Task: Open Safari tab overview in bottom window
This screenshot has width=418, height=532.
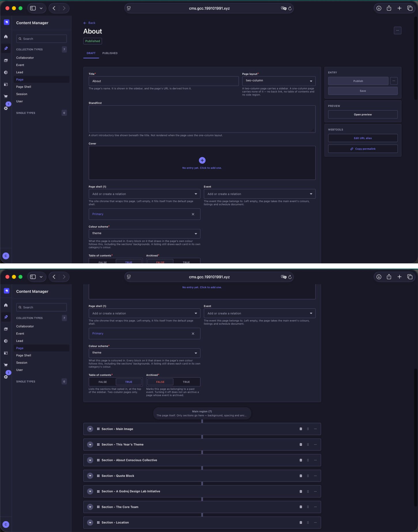Action: pyautogui.click(x=410, y=277)
